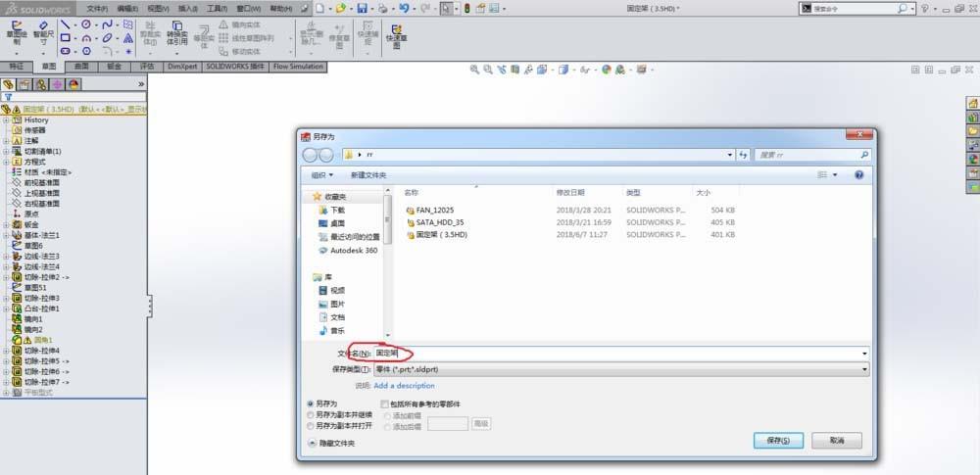Screen dimensions: 980x475
Task: Open the FeatureManager design tree tab icon
Action: point(8,84)
